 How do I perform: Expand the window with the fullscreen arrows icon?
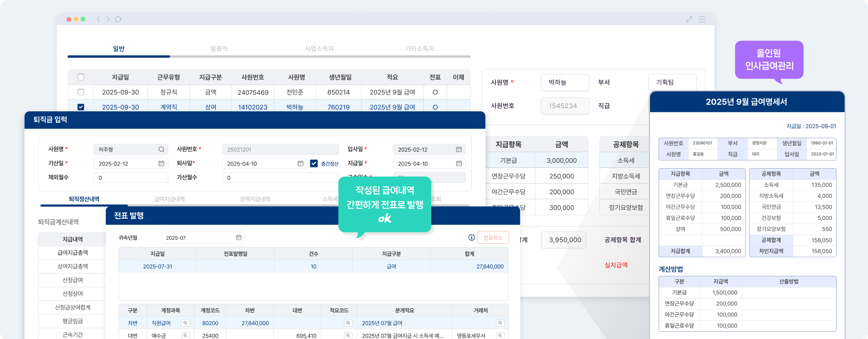689,19
